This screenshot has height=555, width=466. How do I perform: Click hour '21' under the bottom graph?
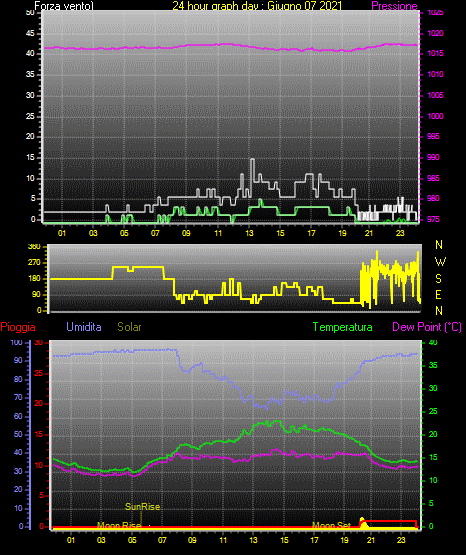370,540
